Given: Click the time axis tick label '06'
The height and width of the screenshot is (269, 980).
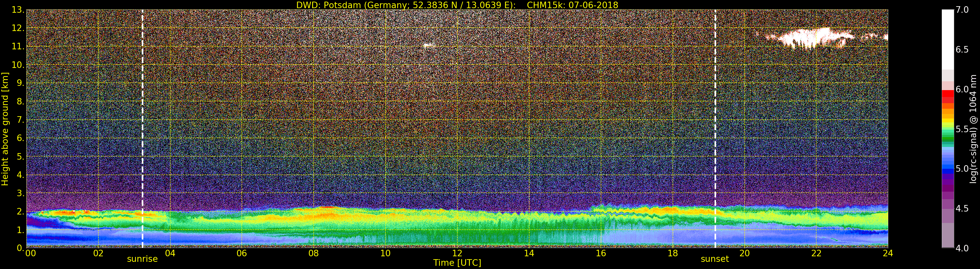Looking at the screenshot, I should click(x=242, y=253).
